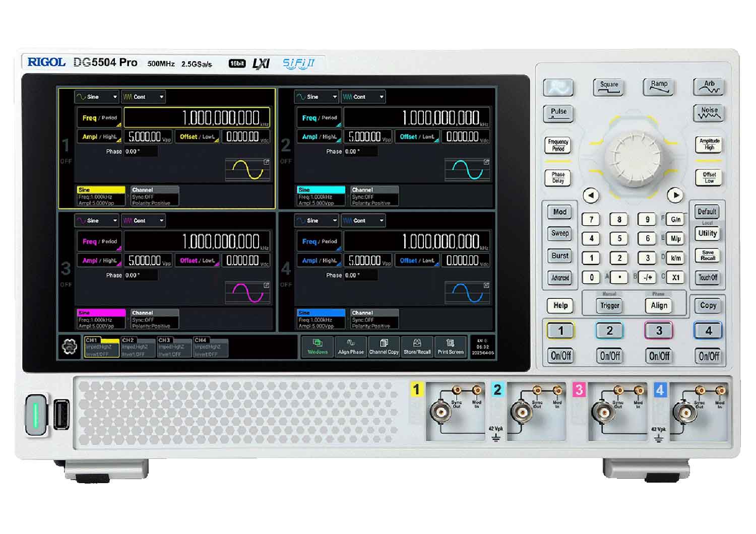Hit the Burst key
Viewport: 756px width, 534px height.
pyautogui.click(x=559, y=256)
